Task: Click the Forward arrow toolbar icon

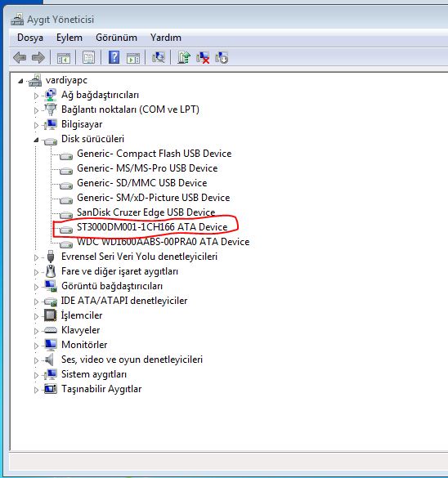Action: coord(38,58)
